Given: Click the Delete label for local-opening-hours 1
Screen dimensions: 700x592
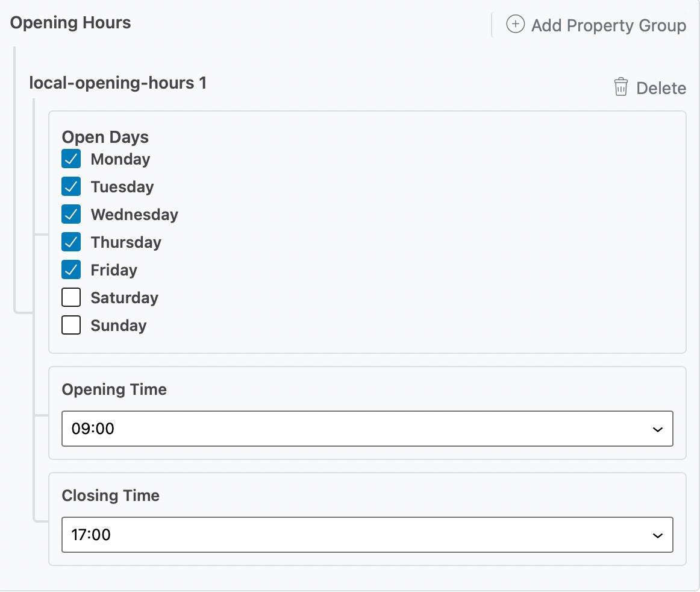Looking at the screenshot, I should 661,88.
